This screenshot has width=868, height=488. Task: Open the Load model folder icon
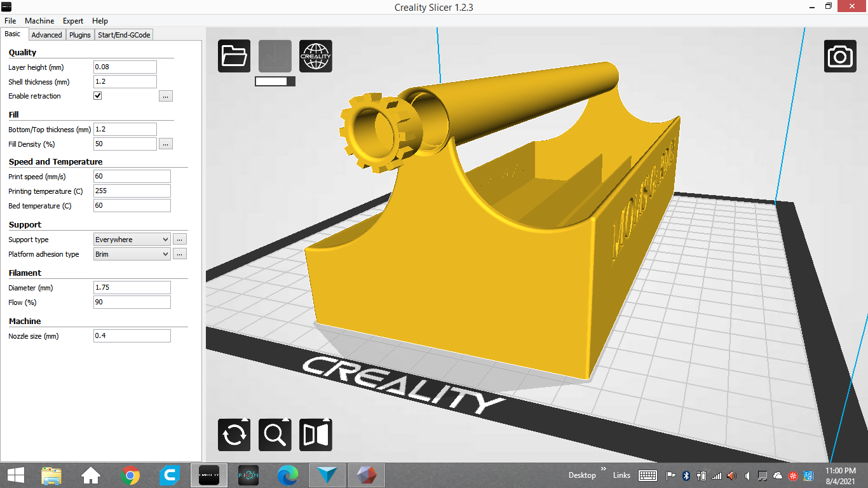point(234,56)
